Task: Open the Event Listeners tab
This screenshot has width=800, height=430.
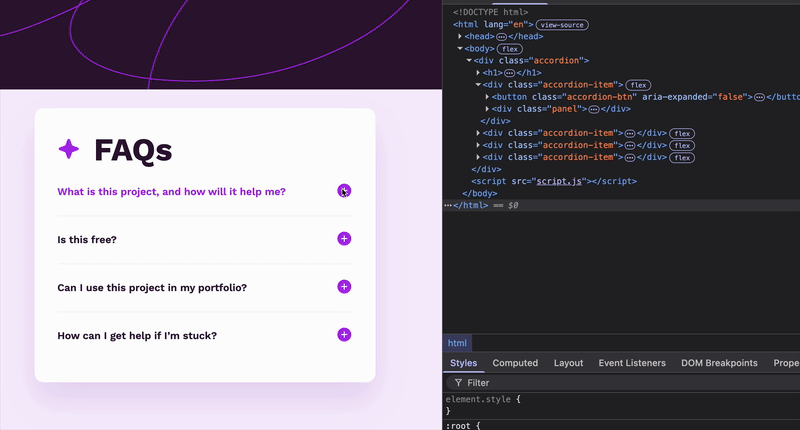Action: 632,363
